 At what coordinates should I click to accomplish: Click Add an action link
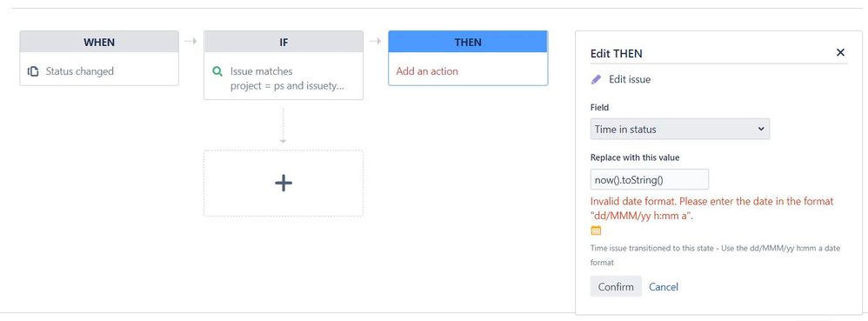click(427, 71)
